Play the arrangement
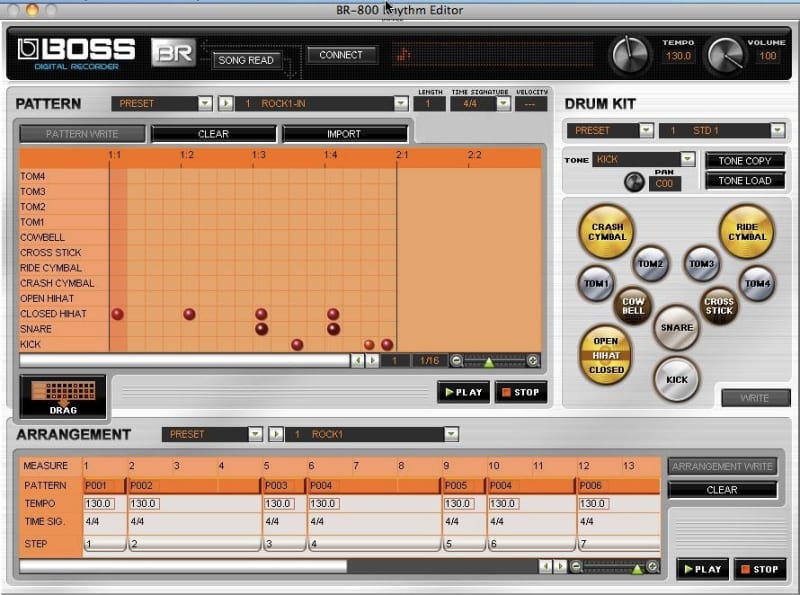This screenshot has height=595, width=800. tap(702, 569)
